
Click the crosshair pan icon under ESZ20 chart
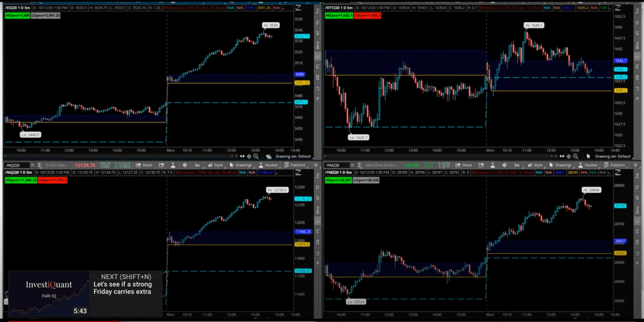point(249,156)
